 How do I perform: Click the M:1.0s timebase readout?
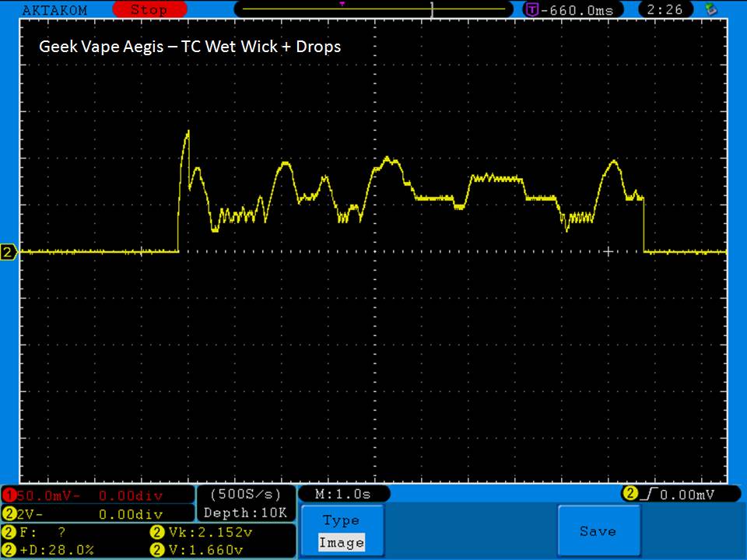[343, 495]
